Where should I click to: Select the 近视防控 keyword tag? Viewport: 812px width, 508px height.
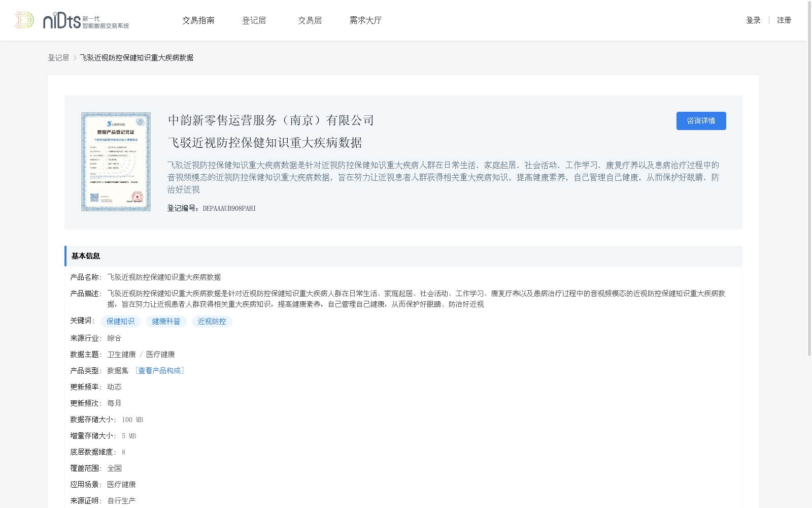212,322
